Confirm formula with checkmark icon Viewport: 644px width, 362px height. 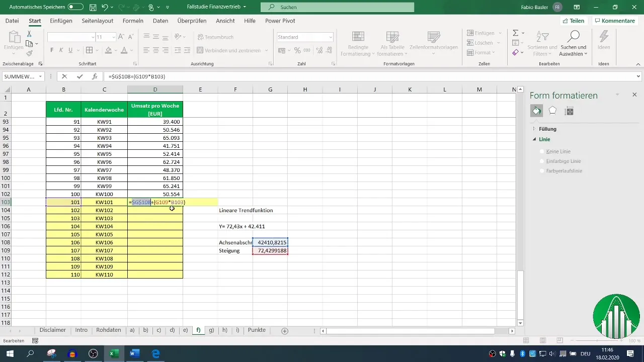coord(79,76)
